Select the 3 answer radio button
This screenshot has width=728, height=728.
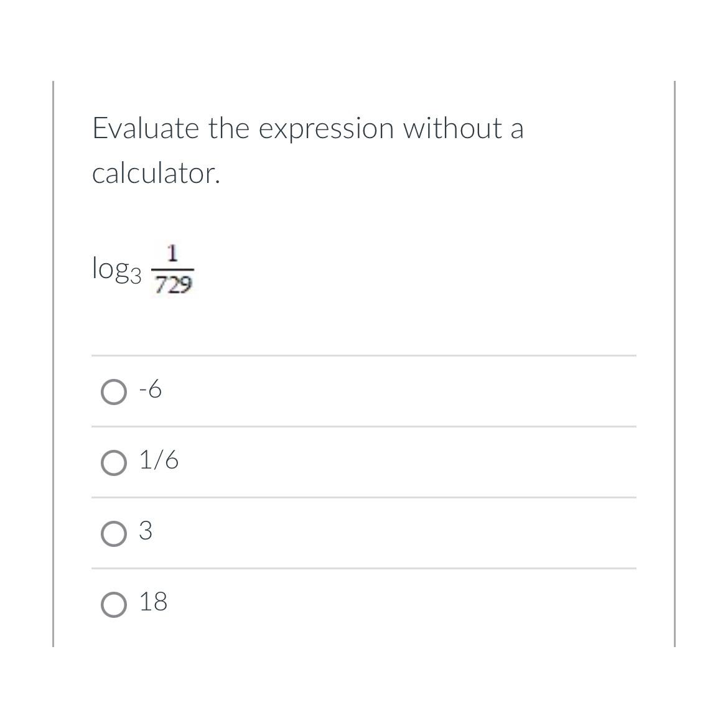click(113, 533)
